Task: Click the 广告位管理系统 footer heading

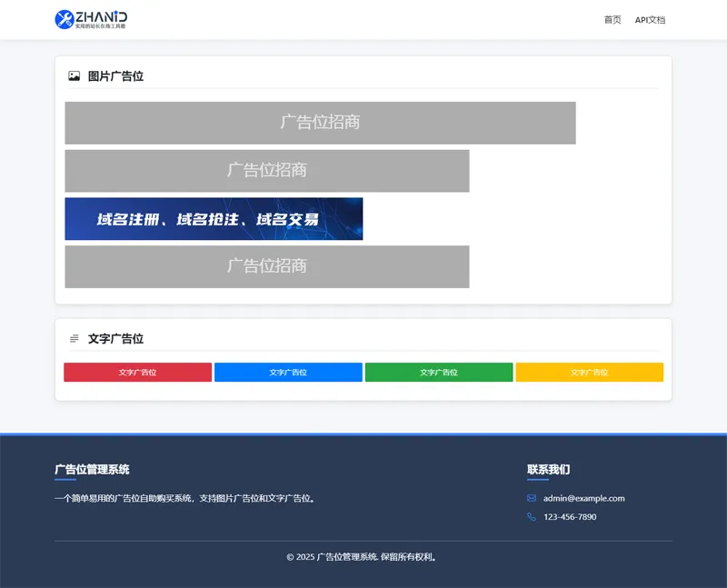Action: tap(95, 470)
